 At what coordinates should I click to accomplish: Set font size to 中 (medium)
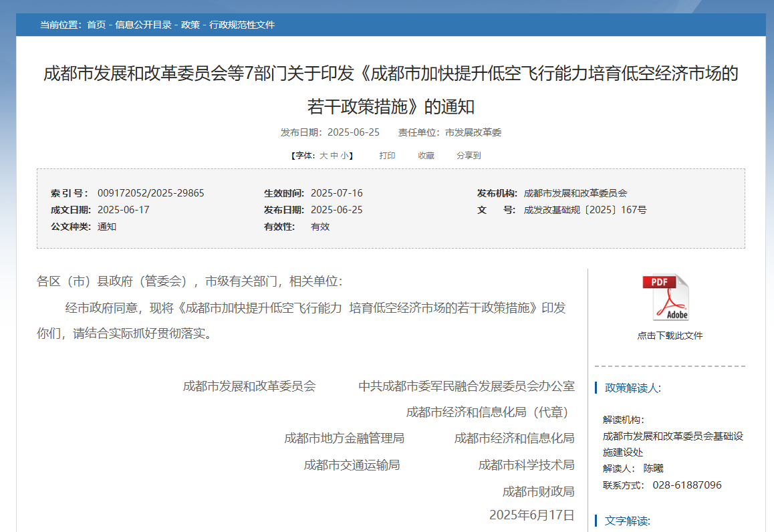334,156
